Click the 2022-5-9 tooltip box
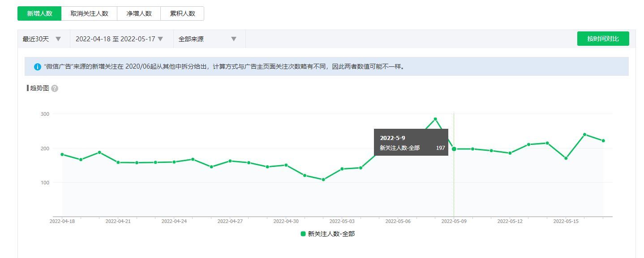The image size is (644, 258). click(411, 142)
